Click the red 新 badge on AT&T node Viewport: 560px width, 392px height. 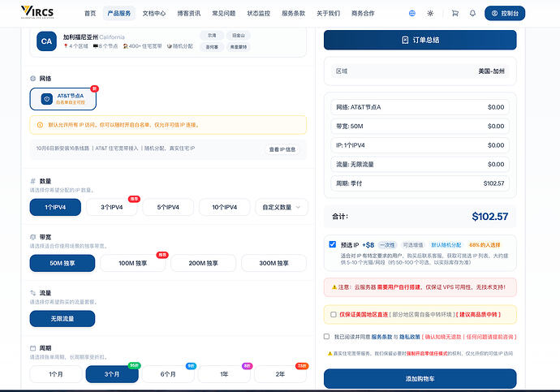[x=94, y=88]
